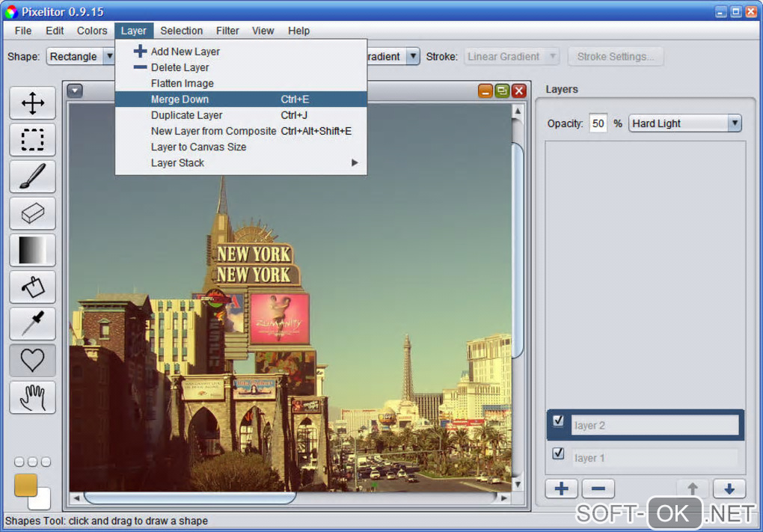Image resolution: width=763 pixels, height=532 pixels.
Task: Choose Flatten Image
Action: 241,83
